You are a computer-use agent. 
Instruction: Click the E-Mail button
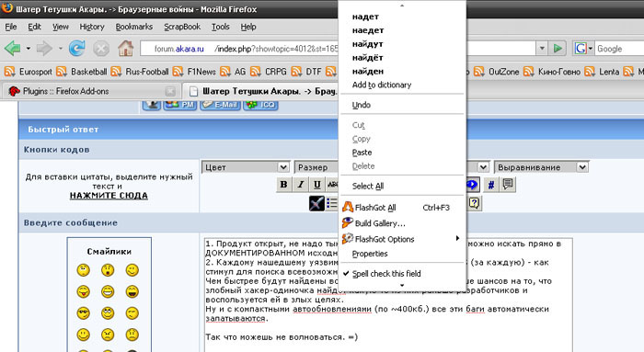[220, 105]
